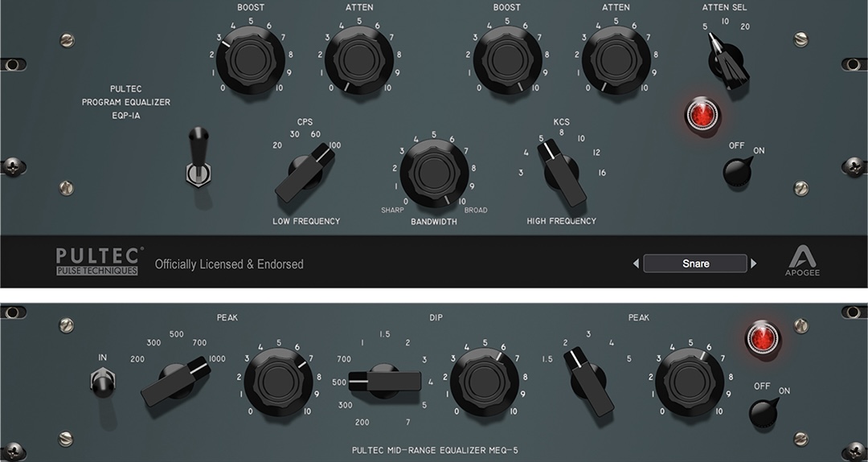Click the 20 value on Atten Sel
This screenshot has height=462, width=868.
pyautogui.click(x=745, y=27)
